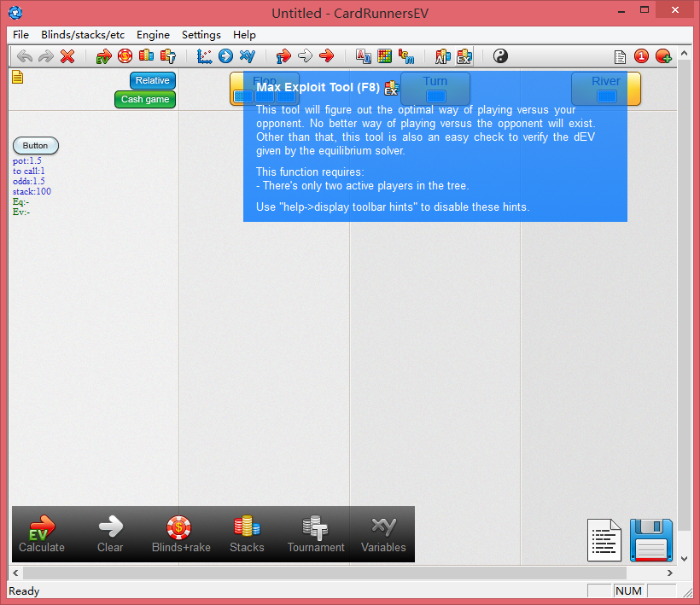Open the File menu
Image resolution: width=700 pixels, height=605 pixels.
pyautogui.click(x=20, y=35)
